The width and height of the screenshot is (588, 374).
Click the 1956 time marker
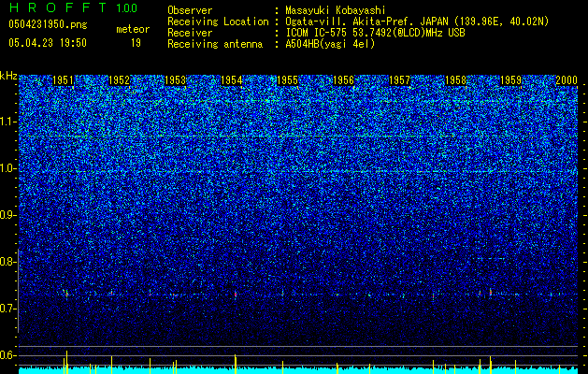click(x=343, y=80)
